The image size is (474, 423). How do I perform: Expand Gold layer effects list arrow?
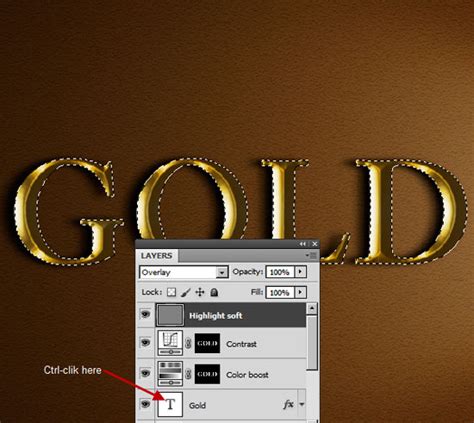(302, 404)
